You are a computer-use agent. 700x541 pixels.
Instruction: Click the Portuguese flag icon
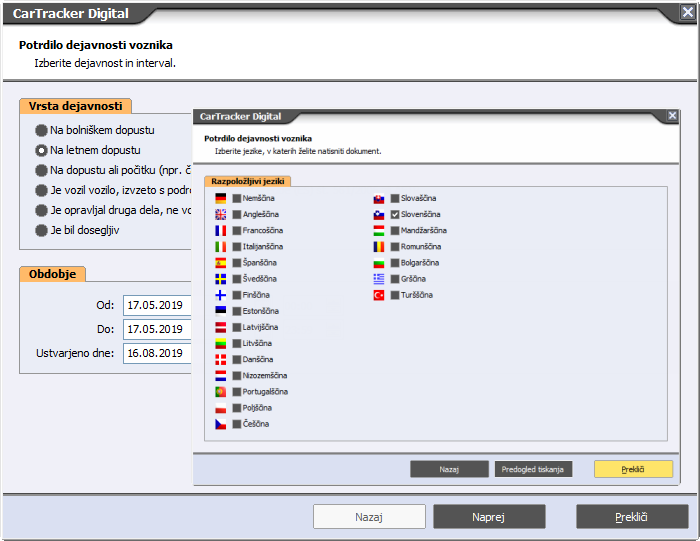pos(221,391)
